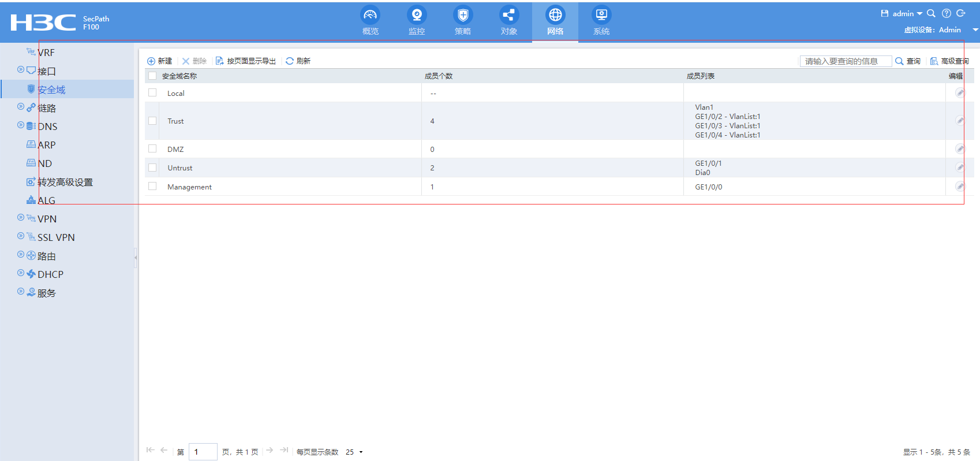980x461 pixels.
Task: Sort by the 成员列表 column header
Action: [701, 76]
